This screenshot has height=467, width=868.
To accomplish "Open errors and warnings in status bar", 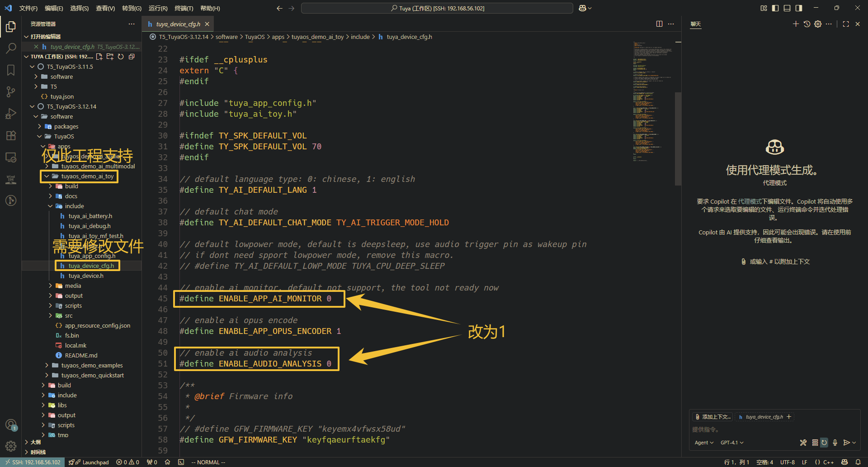I will point(127,462).
